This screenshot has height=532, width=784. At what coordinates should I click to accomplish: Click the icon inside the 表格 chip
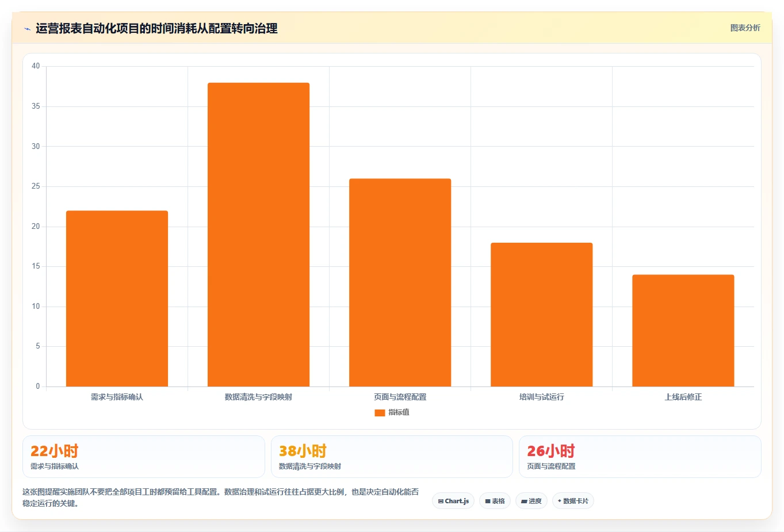point(488,502)
